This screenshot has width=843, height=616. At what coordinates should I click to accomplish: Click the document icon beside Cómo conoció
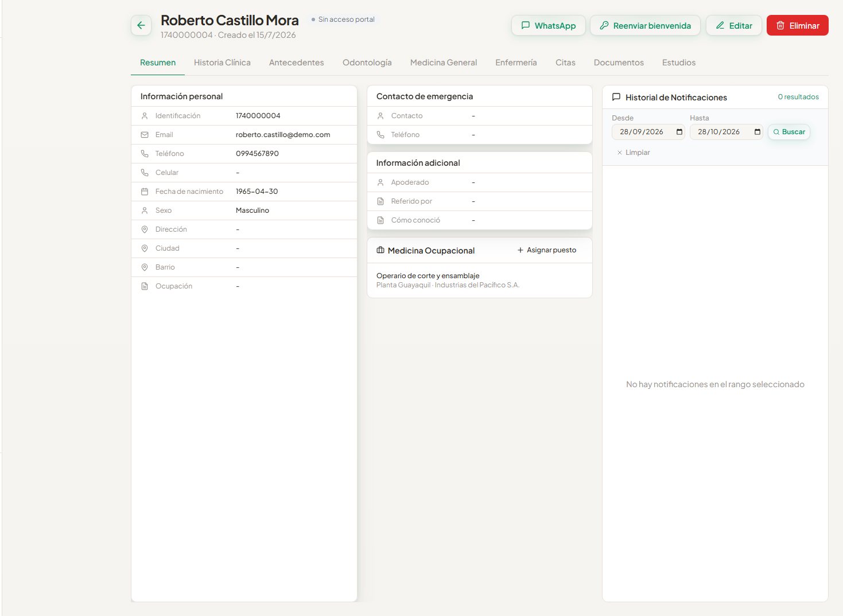[x=380, y=220]
